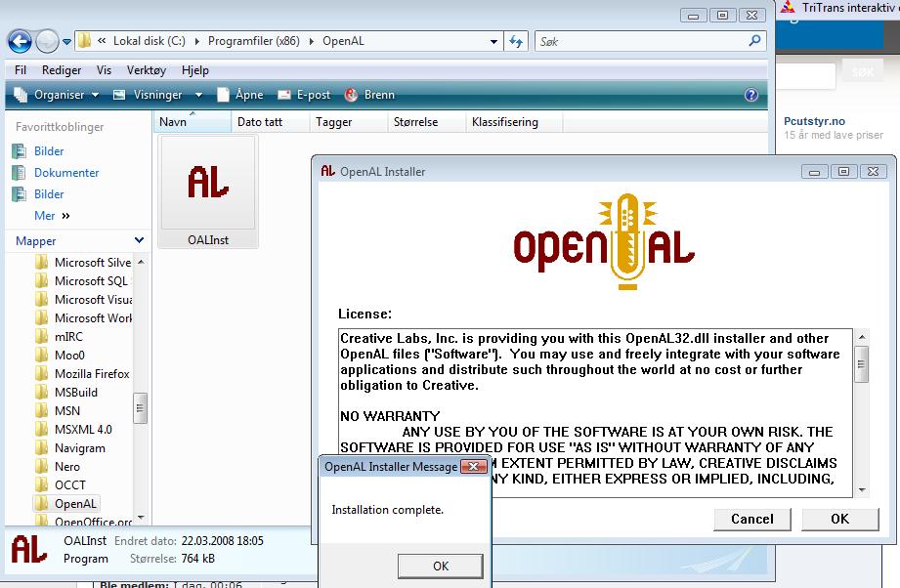Viewport: 900px width, 588px height.
Task: Select the MSN folder in tree
Action: [x=67, y=411]
